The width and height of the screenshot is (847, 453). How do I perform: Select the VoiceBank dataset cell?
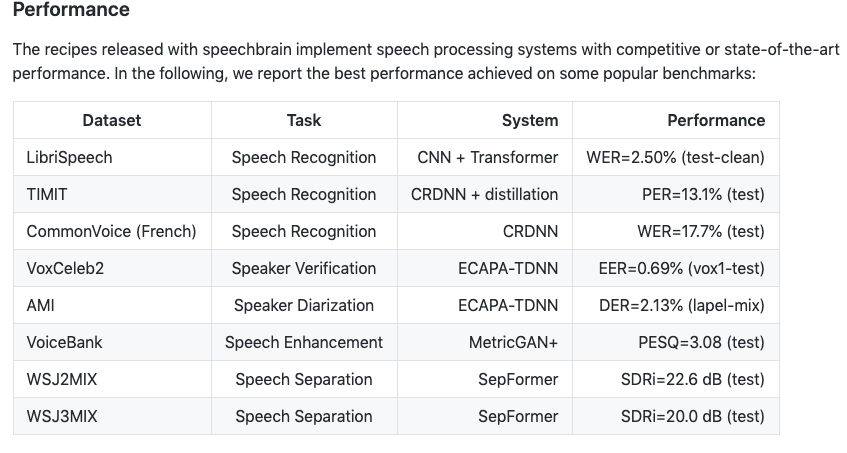pos(64,342)
